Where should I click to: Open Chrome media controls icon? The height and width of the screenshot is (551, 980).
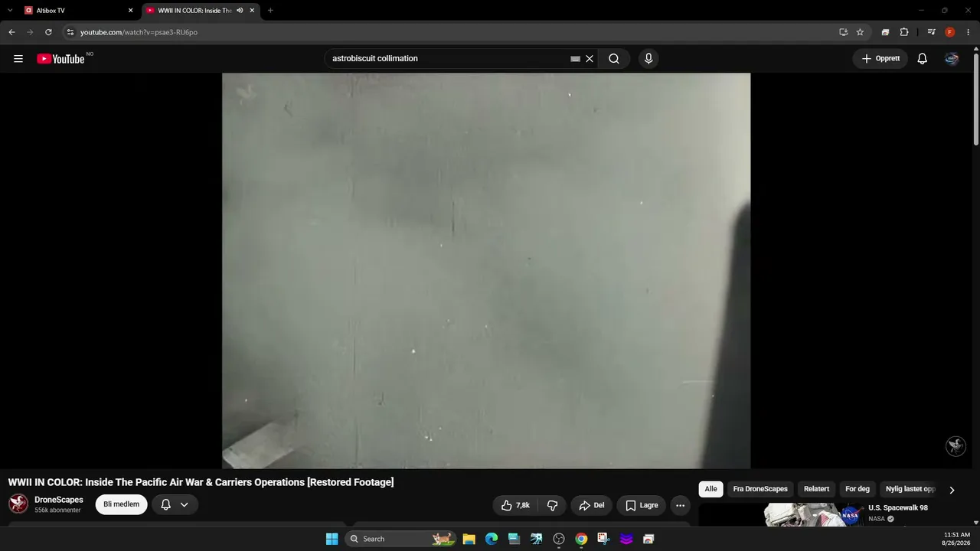click(x=931, y=32)
